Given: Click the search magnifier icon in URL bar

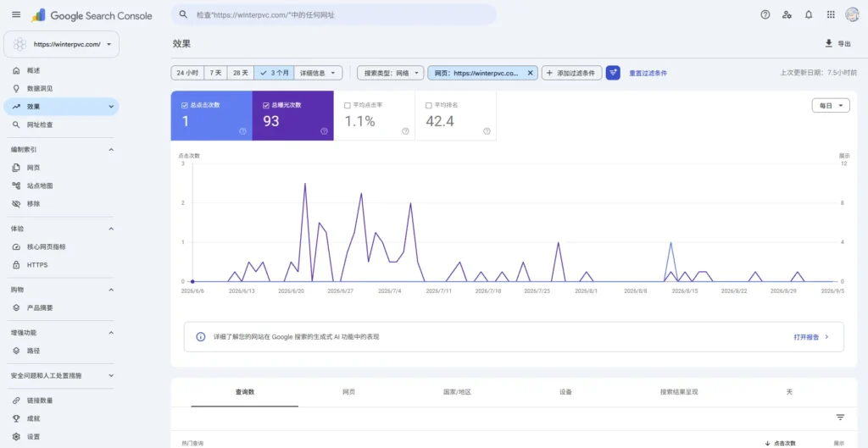Looking at the screenshot, I should click(183, 15).
